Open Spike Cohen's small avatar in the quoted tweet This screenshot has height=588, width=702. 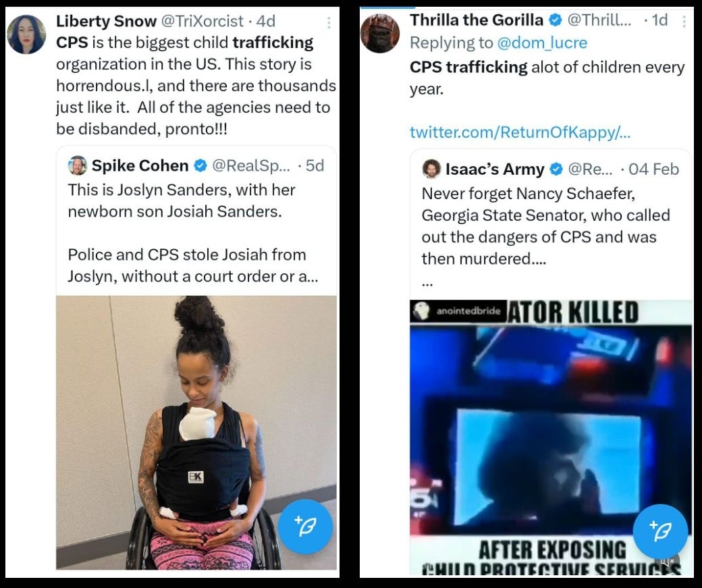78,165
